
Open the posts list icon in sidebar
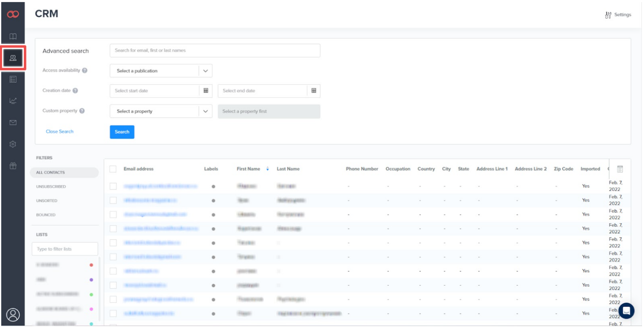coord(13,80)
